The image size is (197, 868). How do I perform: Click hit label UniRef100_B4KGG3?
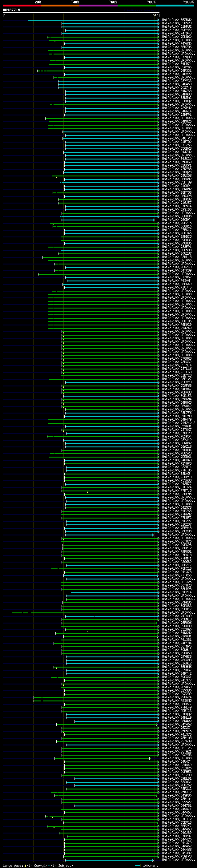[176, 94]
